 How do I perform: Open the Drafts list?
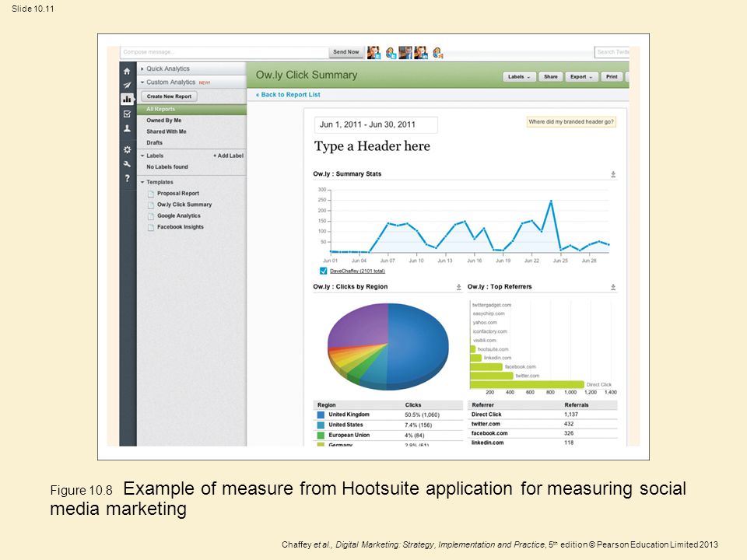click(x=154, y=142)
